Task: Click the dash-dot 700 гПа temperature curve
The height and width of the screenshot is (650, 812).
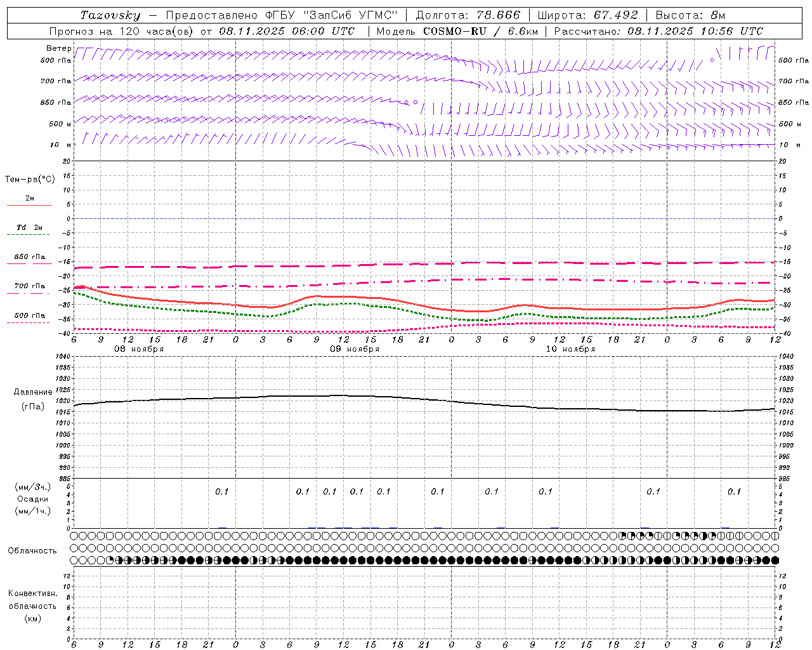Action: (424, 280)
